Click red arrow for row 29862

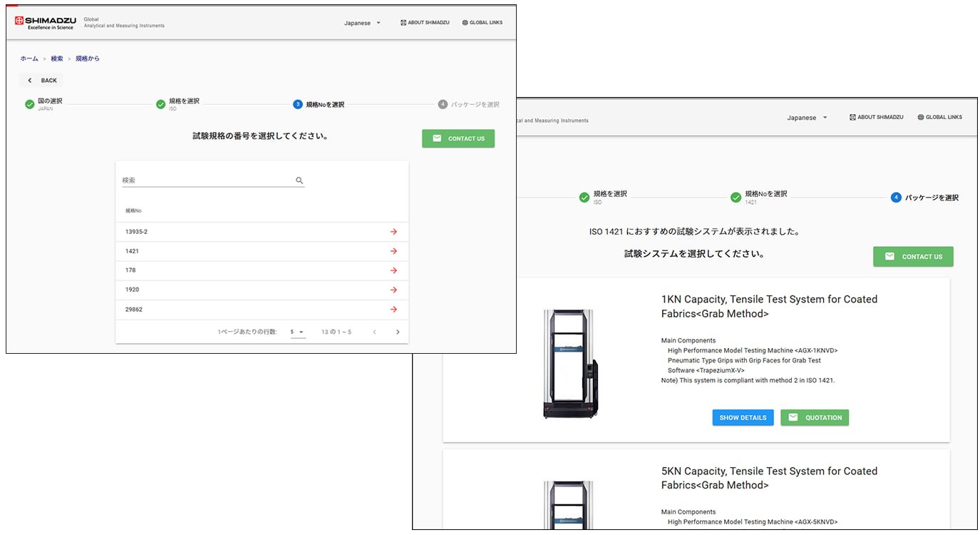pos(393,310)
